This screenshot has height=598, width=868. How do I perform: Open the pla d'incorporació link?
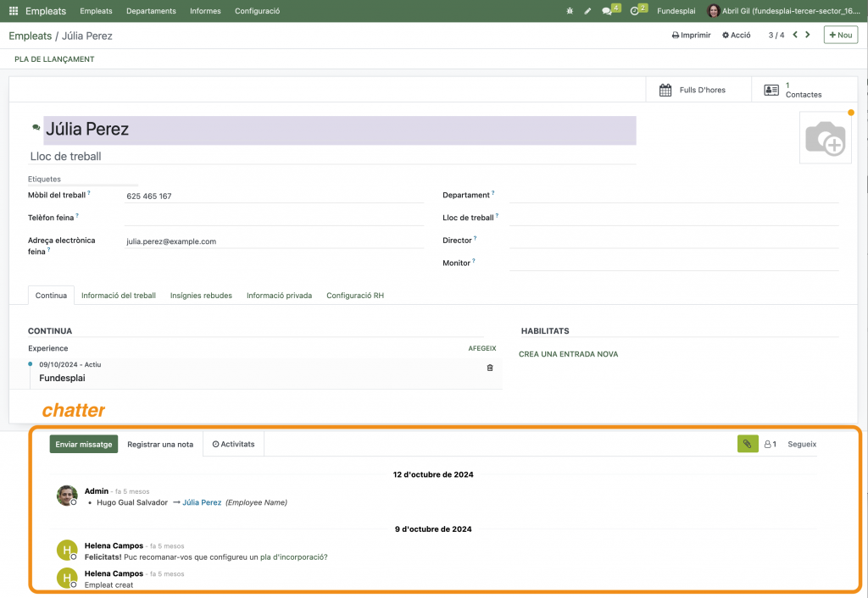pyautogui.click(x=293, y=556)
